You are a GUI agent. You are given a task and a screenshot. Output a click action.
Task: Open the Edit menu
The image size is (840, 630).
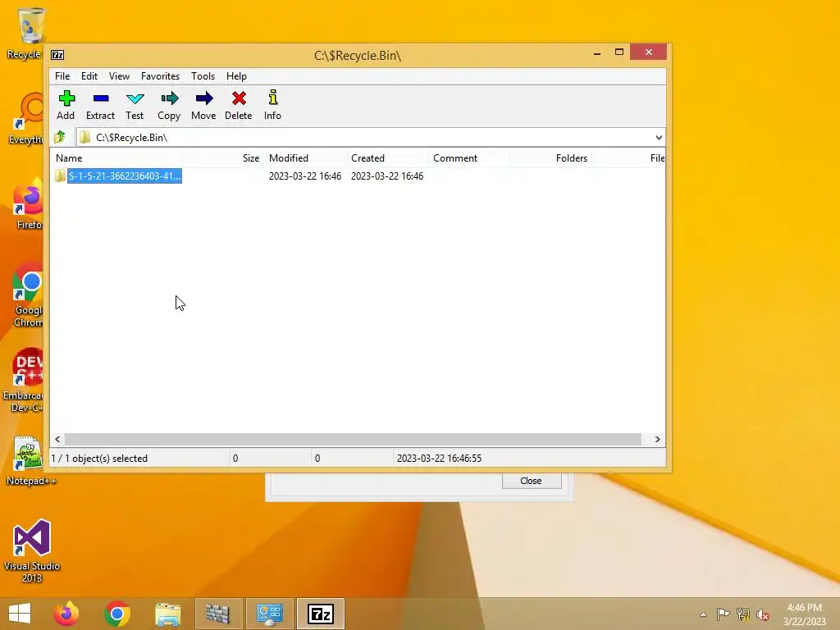[89, 76]
